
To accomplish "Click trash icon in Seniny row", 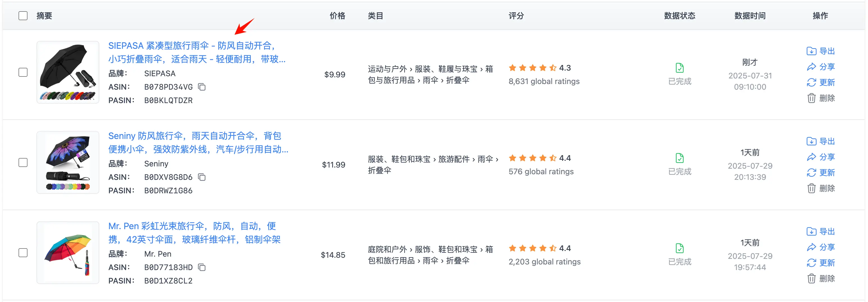I will tap(811, 188).
